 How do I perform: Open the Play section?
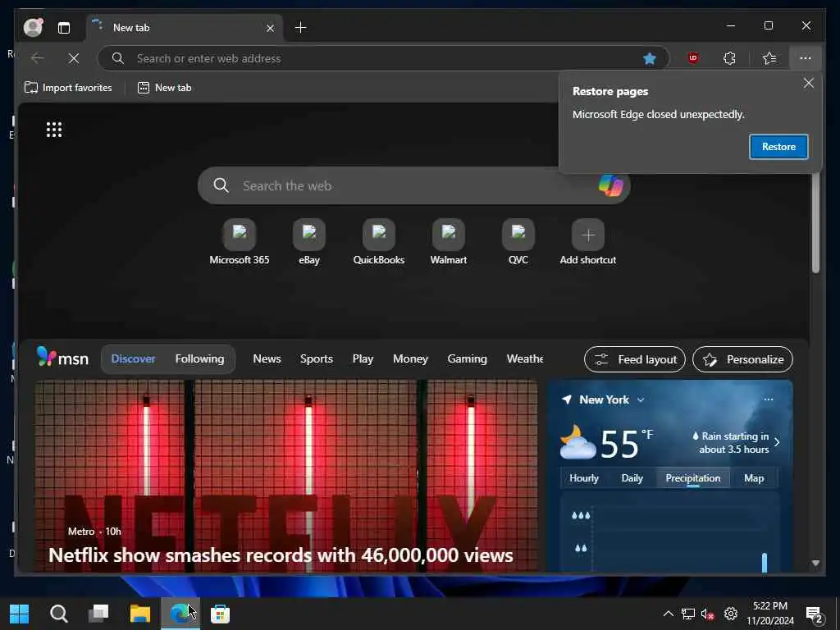point(363,359)
